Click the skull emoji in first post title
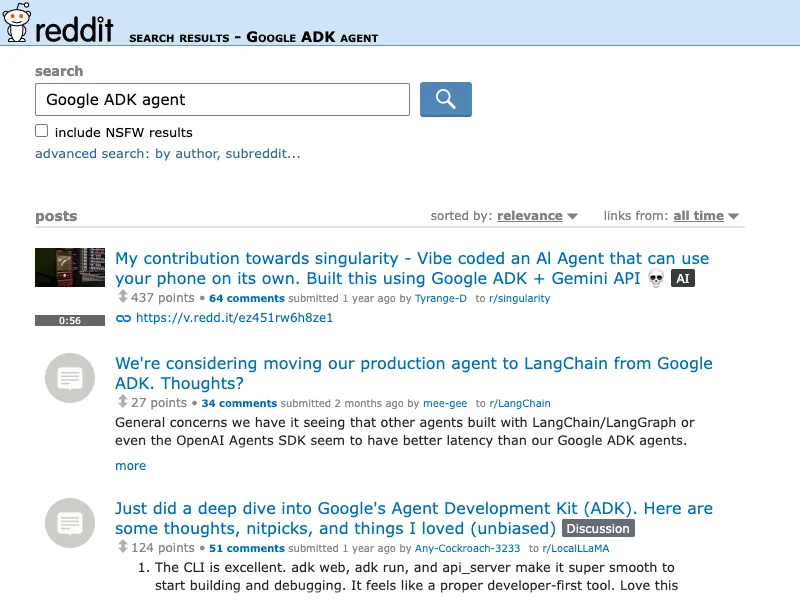Viewport: 800px width, 600px height. [x=656, y=279]
